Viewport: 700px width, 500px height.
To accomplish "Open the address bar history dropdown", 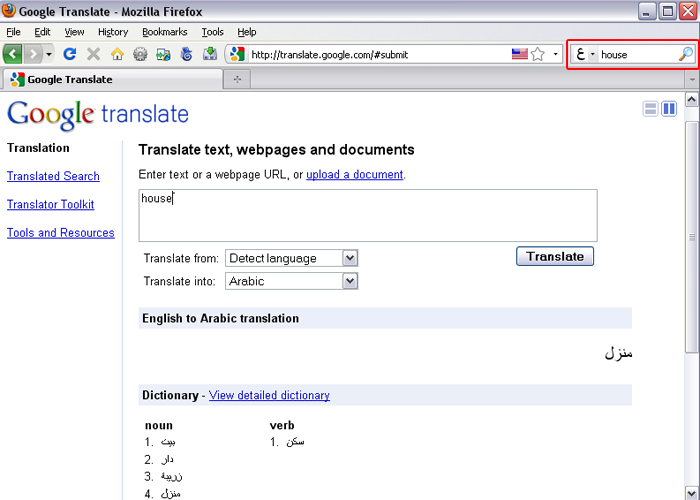I will (555, 54).
